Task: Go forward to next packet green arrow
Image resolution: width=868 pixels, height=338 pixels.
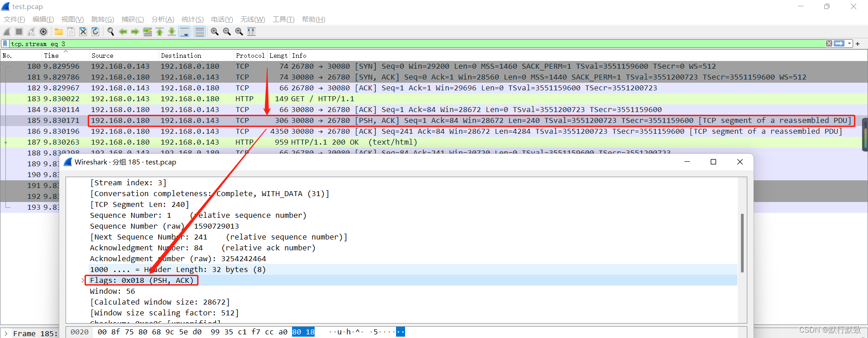Action: [x=135, y=32]
